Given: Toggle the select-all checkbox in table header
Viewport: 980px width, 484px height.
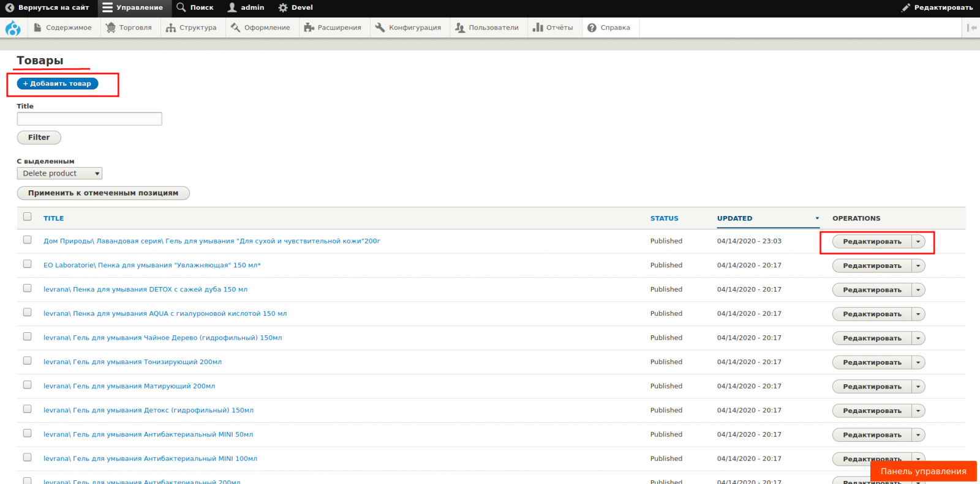Looking at the screenshot, I should tap(27, 217).
